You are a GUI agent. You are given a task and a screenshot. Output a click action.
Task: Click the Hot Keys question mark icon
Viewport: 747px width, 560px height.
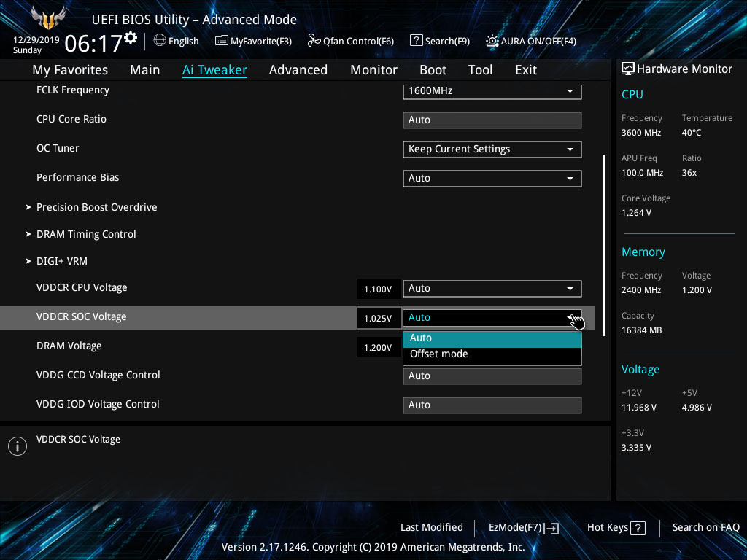[x=638, y=528]
